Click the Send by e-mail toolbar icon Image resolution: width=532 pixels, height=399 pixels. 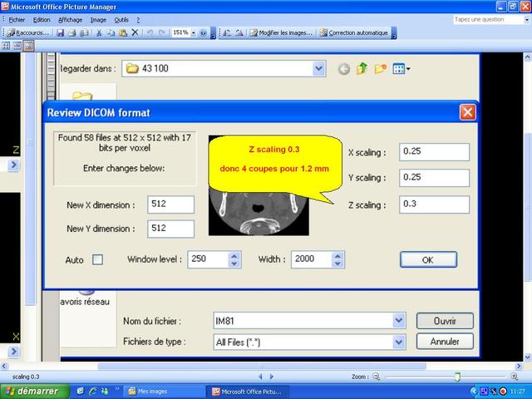click(84, 33)
